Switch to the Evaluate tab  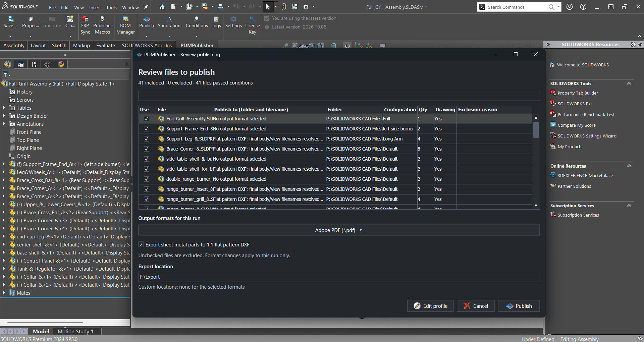click(x=106, y=46)
